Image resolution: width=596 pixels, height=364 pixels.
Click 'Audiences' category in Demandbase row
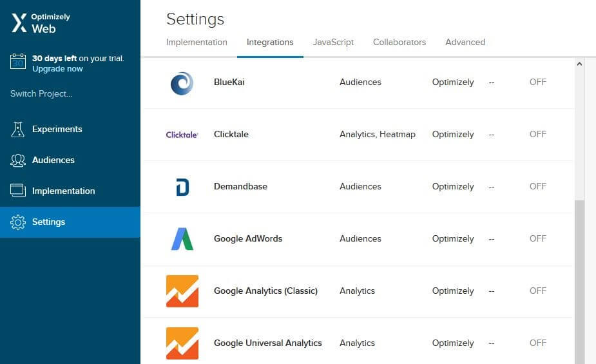360,186
